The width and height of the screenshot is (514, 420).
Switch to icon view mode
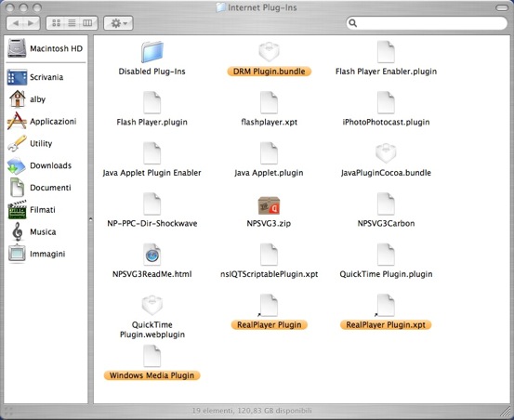point(57,23)
